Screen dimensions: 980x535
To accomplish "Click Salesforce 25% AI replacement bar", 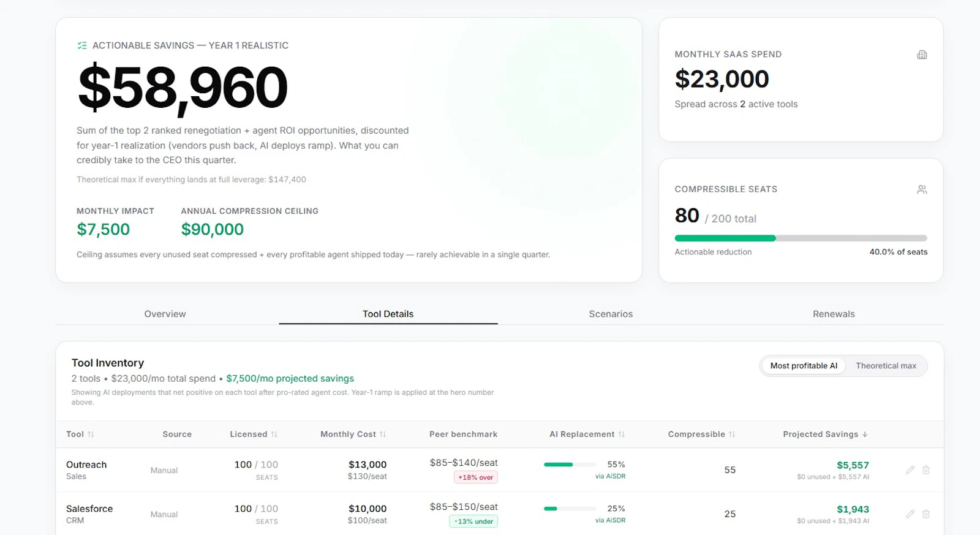I will click(570, 509).
